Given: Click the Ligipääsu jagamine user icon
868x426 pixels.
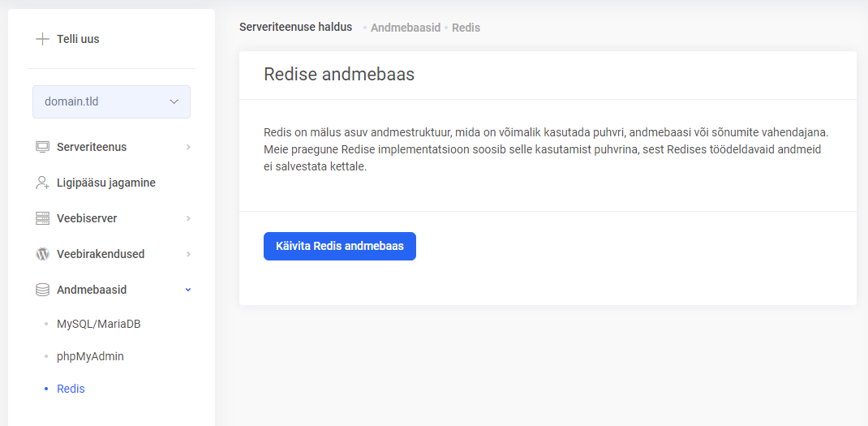Looking at the screenshot, I should pyautogui.click(x=43, y=183).
